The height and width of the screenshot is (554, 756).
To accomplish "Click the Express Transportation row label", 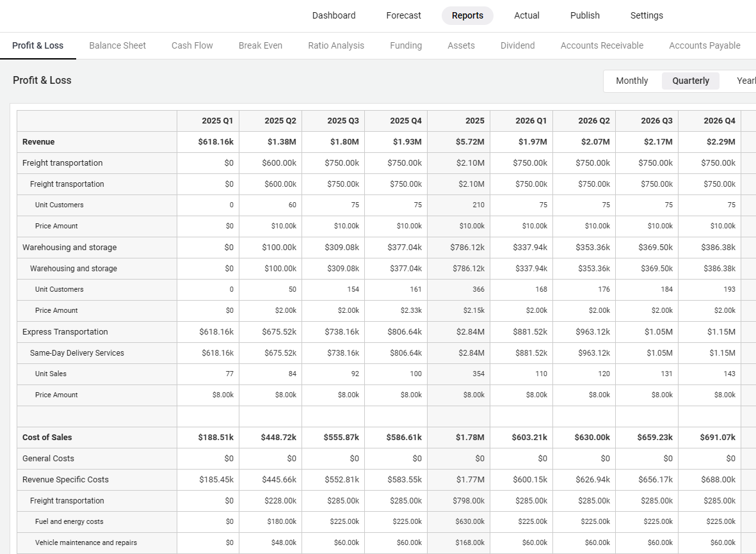I will (65, 331).
